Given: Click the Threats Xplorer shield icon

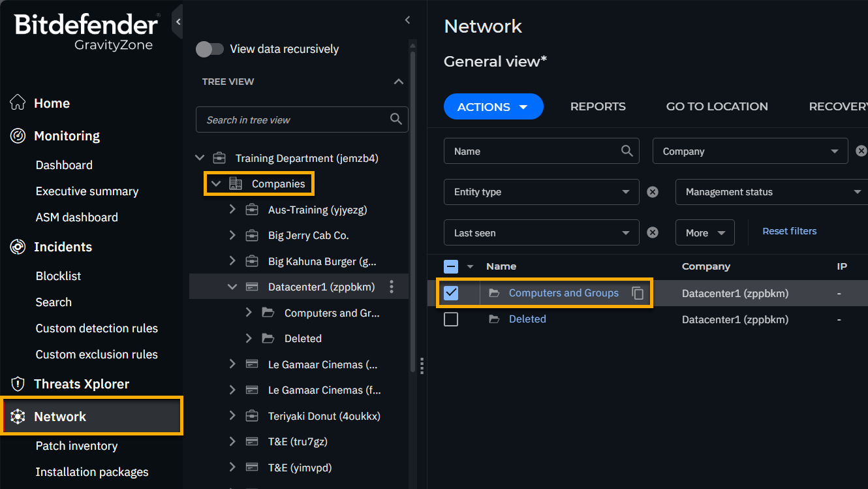Looking at the screenshot, I should (x=18, y=384).
